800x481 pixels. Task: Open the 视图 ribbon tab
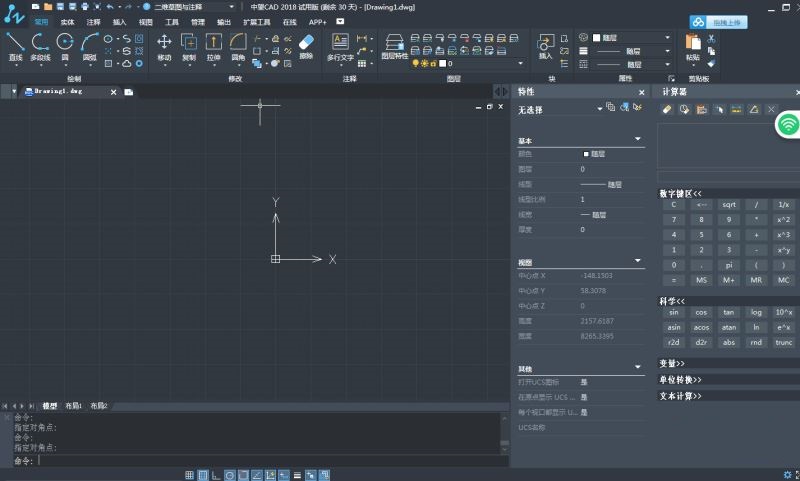pyautogui.click(x=146, y=21)
